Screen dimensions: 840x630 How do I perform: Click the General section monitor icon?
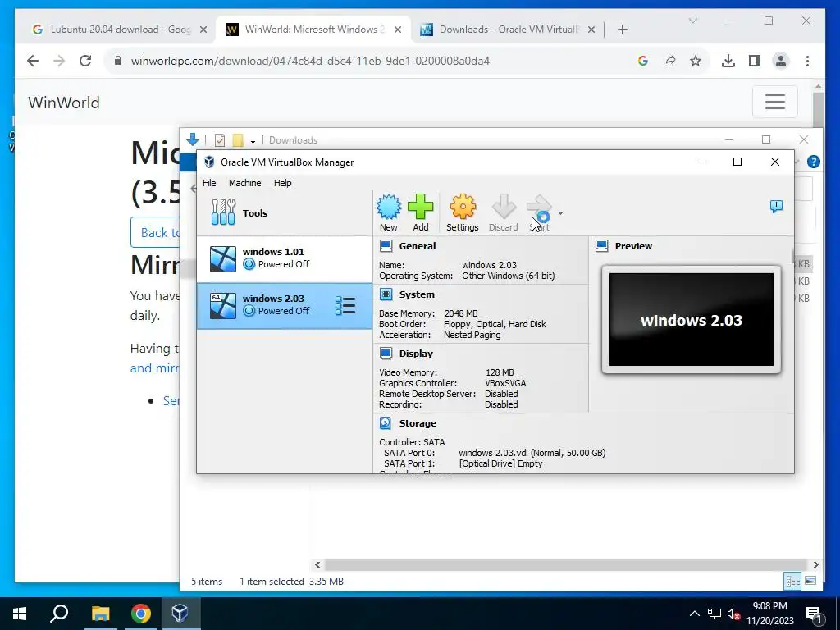(386, 246)
